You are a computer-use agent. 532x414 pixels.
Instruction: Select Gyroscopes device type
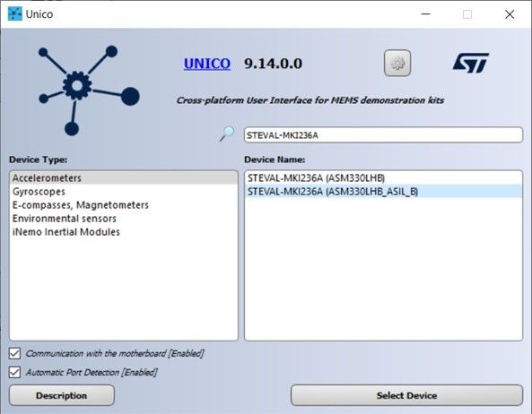click(x=124, y=192)
